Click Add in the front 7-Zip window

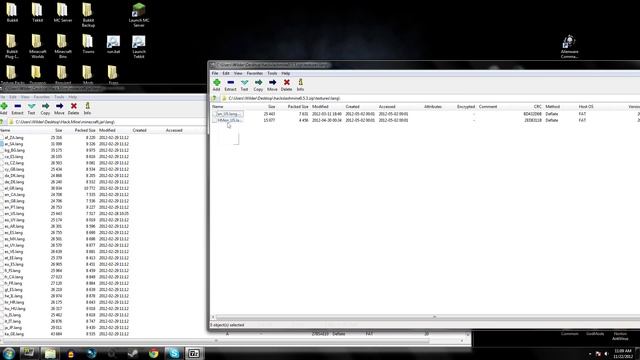(x=216, y=85)
